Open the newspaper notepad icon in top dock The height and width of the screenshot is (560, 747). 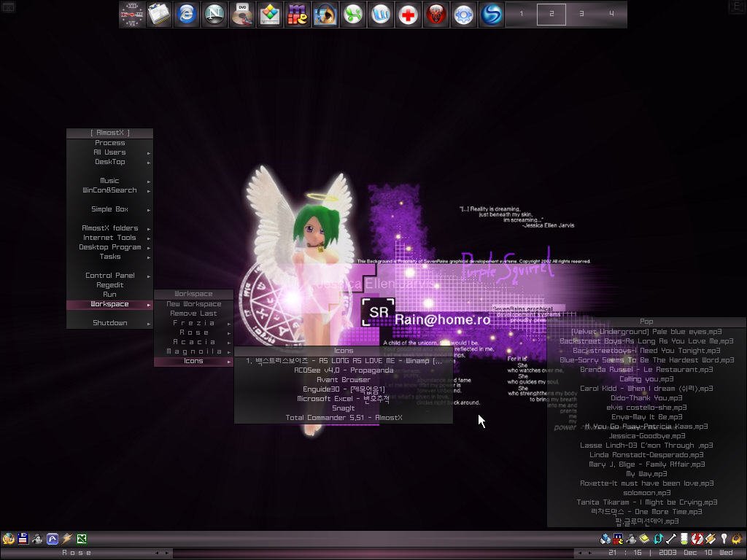159,15
